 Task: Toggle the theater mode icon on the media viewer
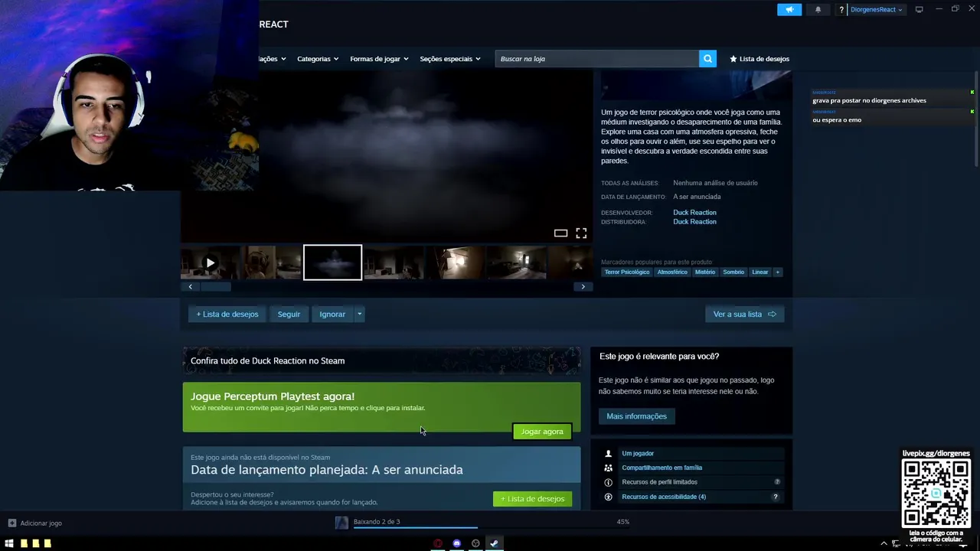pyautogui.click(x=560, y=233)
